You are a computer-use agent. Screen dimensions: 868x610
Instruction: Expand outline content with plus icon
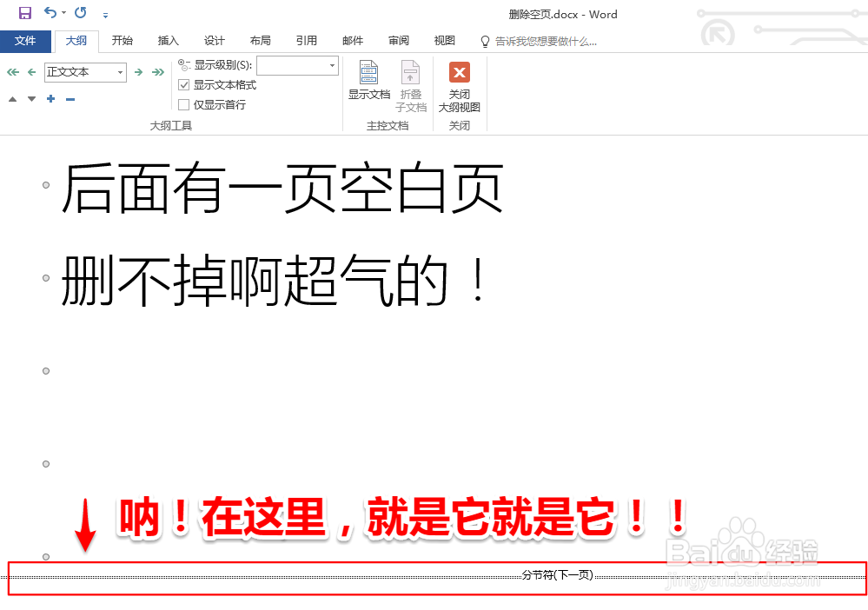50,98
